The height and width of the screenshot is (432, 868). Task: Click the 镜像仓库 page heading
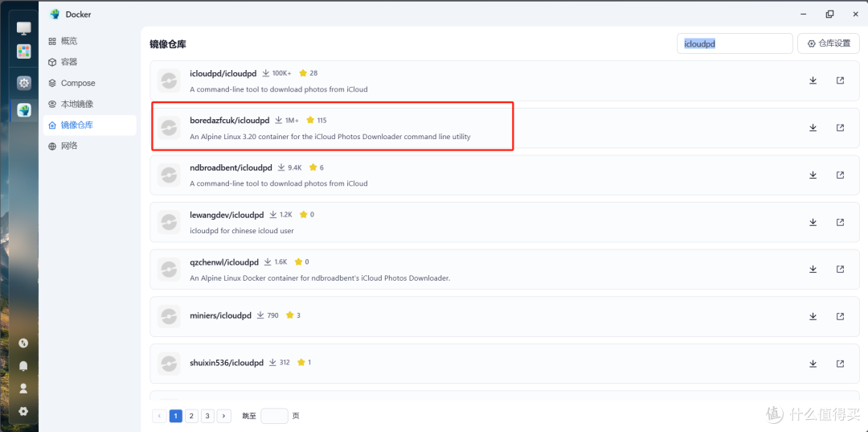pos(168,43)
